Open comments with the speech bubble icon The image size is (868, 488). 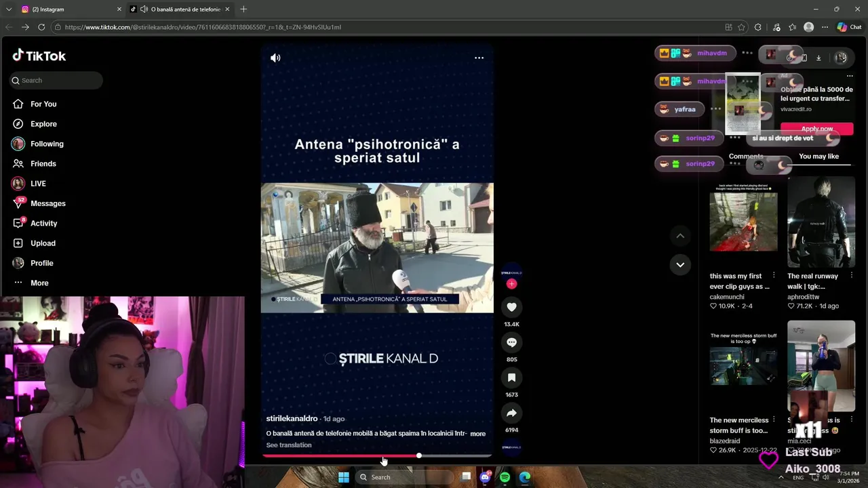(511, 342)
